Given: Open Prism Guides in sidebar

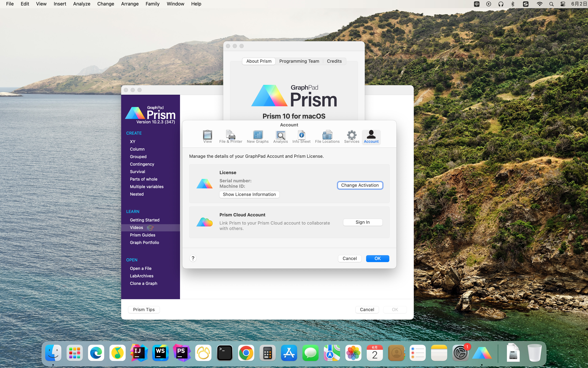Looking at the screenshot, I should pyautogui.click(x=142, y=235).
